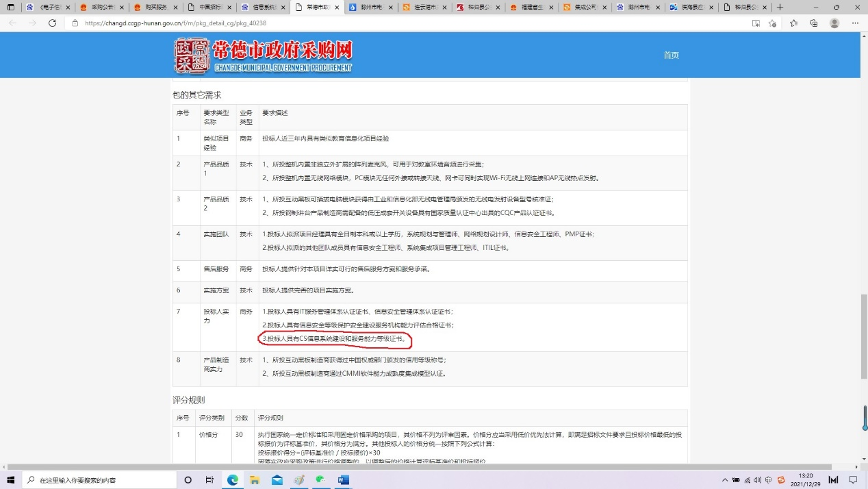The height and width of the screenshot is (489, 868).
Task: Open the browser settings ellipsis menu
Action: tap(855, 23)
